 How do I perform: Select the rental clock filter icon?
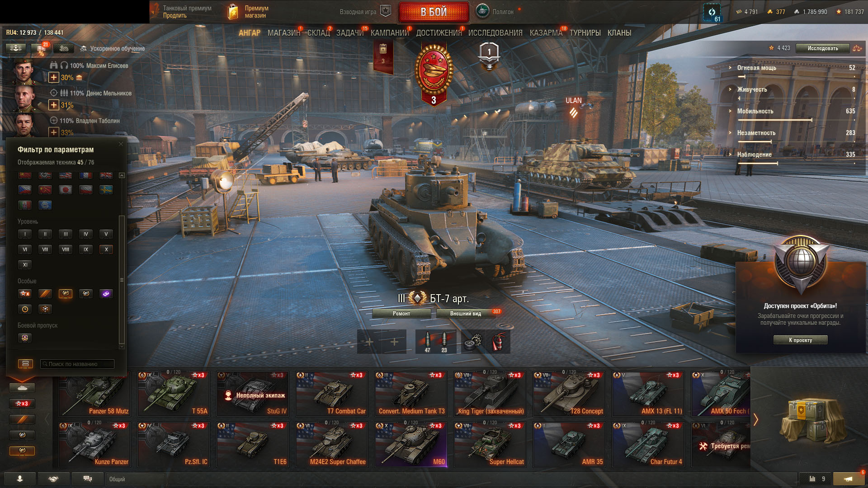[25, 309]
